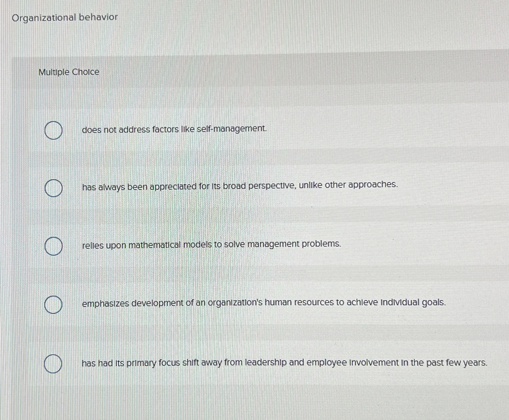Choose the mathematical models answer choice
The height and width of the screenshot is (420, 509).
(x=54, y=246)
